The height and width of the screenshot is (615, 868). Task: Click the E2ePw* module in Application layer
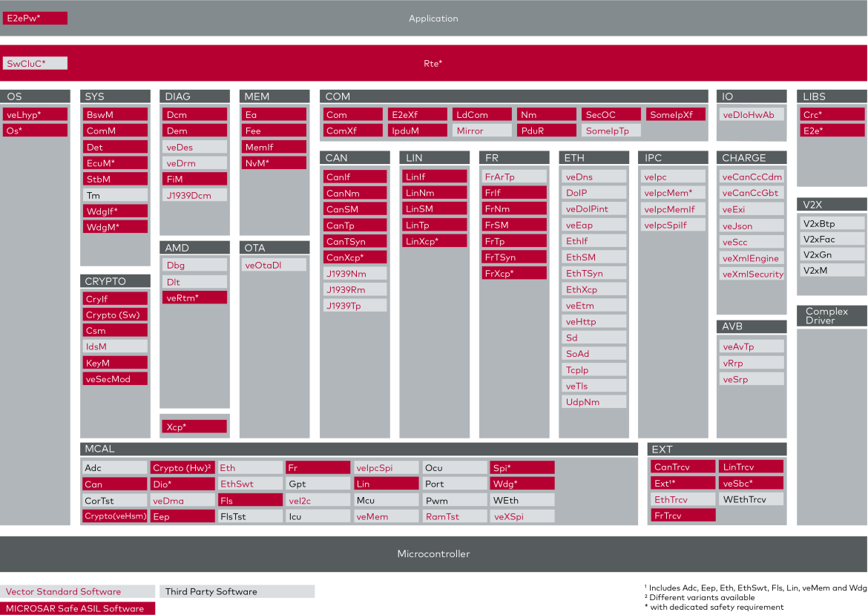coord(35,18)
